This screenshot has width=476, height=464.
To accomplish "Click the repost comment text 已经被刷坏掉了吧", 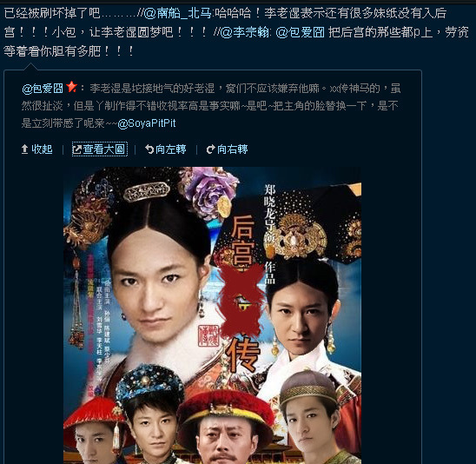I will coord(52,13).
